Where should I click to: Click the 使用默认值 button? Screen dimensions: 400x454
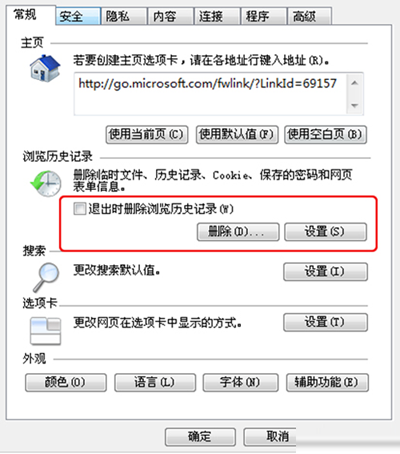237,135
